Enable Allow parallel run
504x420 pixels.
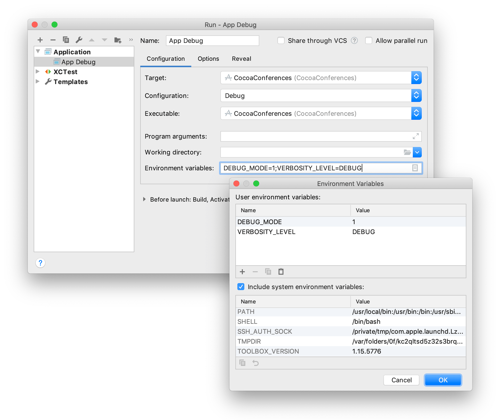point(369,40)
